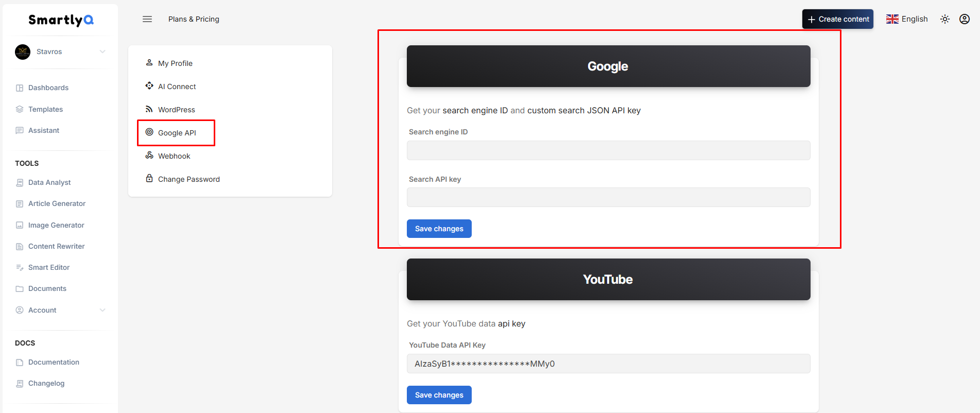Open Plans & Pricing
Image resolution: width=980 pixels, height=413 pixels.
click(194, 19)
